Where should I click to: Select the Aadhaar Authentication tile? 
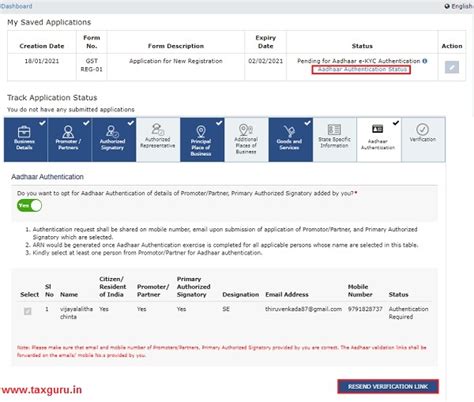(379, 140)
